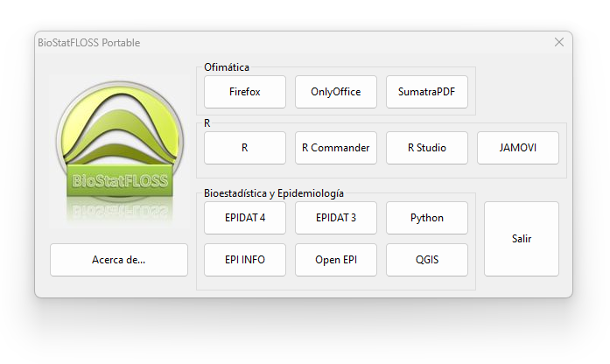Viewport: 610px width, 364px height.
Task: Open the OnlyOffice application
Action: pos(336,92)
